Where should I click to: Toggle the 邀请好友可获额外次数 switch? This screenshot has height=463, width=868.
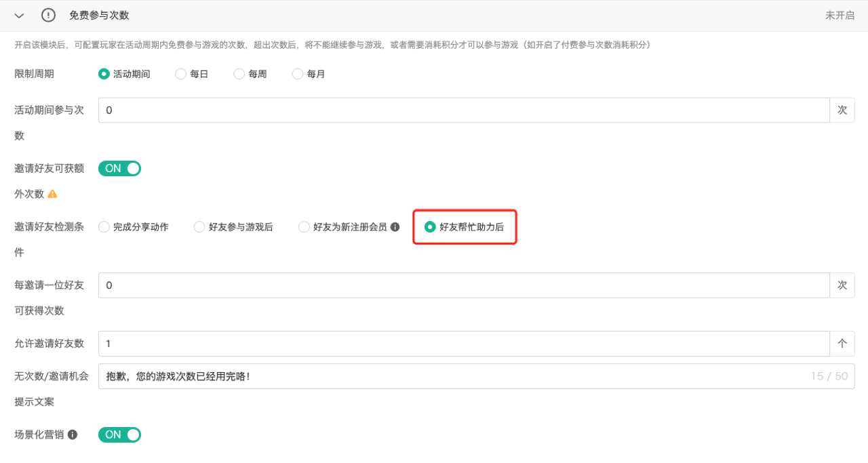[119, 168]
